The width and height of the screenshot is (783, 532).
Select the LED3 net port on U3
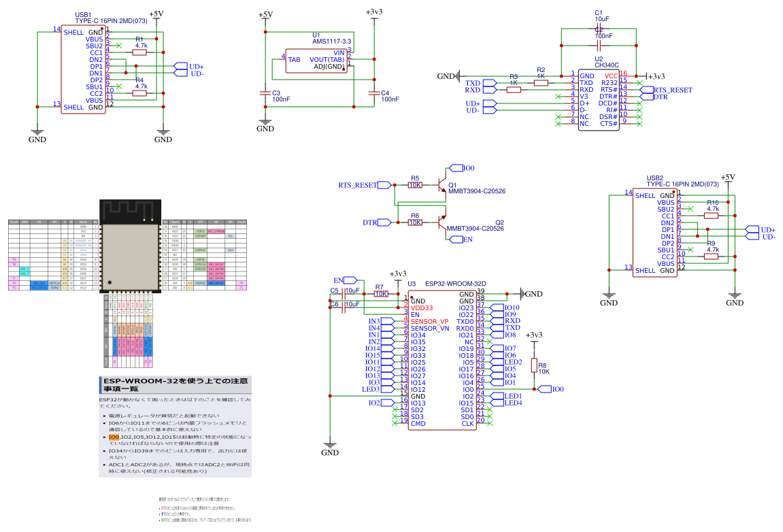[370, 389]
